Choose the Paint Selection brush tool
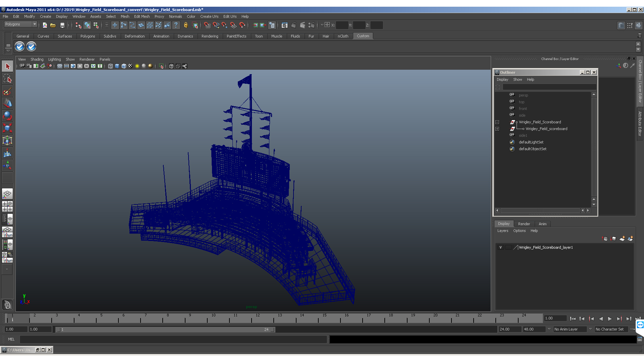This screenshot has width=644, height=362. [x=7, y=91]
